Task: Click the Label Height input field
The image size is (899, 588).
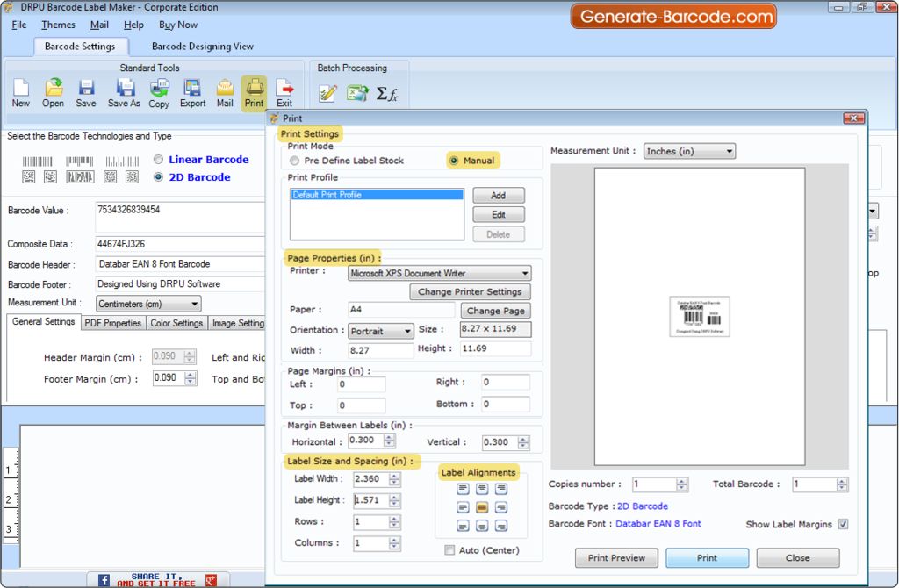Action: tap(370, 500)
